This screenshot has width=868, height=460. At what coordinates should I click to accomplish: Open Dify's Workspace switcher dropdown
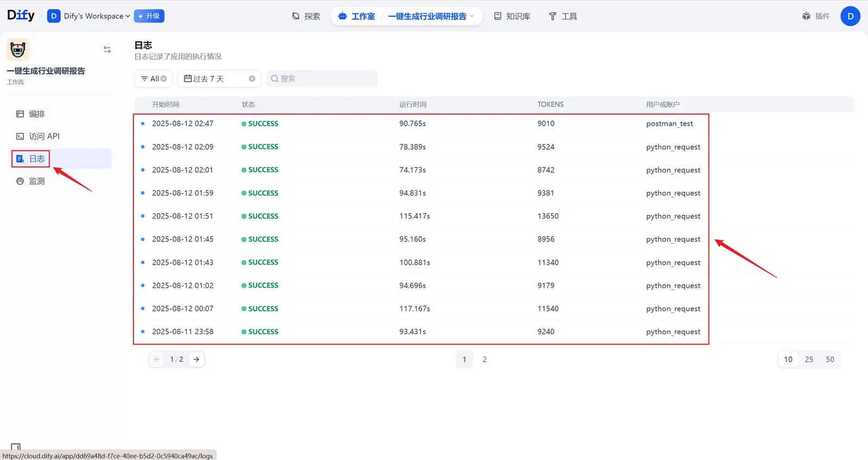point(90,16)
